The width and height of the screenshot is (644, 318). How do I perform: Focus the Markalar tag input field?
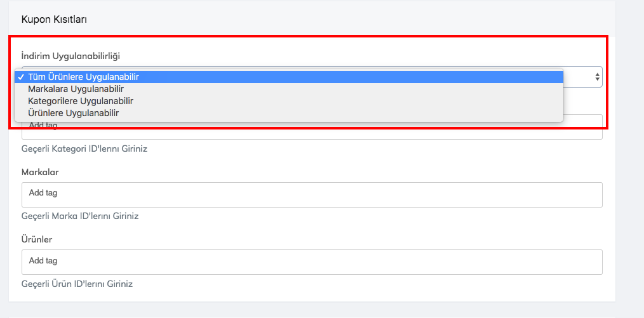[x=311, y=195]
